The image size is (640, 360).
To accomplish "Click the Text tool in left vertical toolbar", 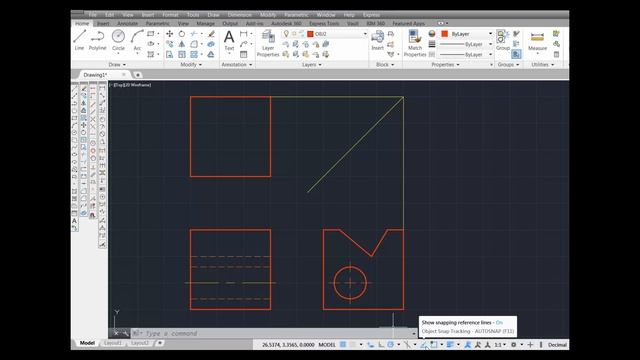I will pos(74,221).
